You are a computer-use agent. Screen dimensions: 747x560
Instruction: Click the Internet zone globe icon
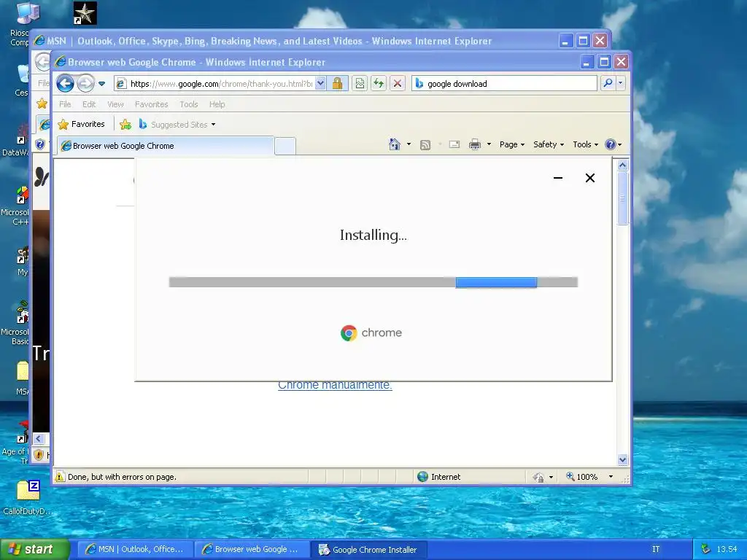(422, 477)
